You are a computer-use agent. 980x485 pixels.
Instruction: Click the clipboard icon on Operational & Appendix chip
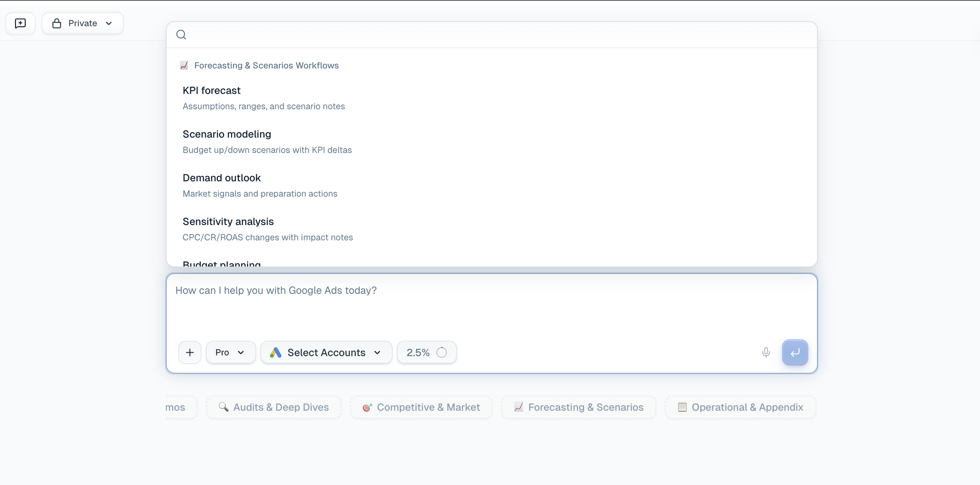tap(682, 407)
